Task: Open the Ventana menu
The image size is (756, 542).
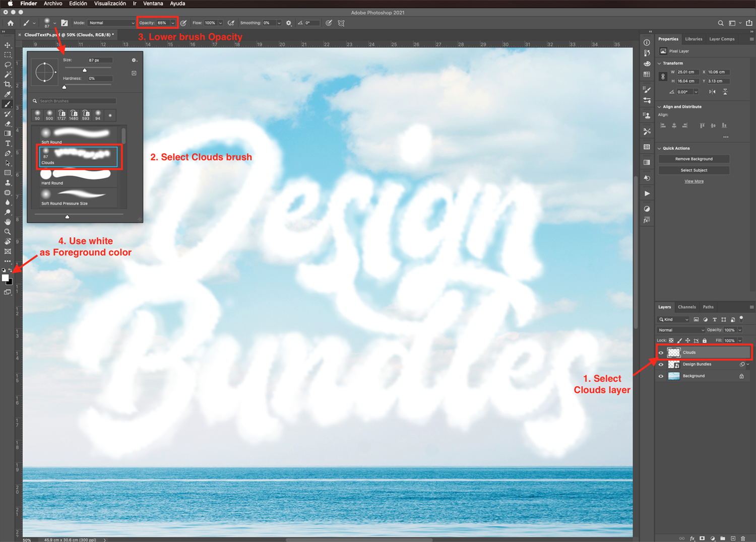Action: click(x=153, y=4)
